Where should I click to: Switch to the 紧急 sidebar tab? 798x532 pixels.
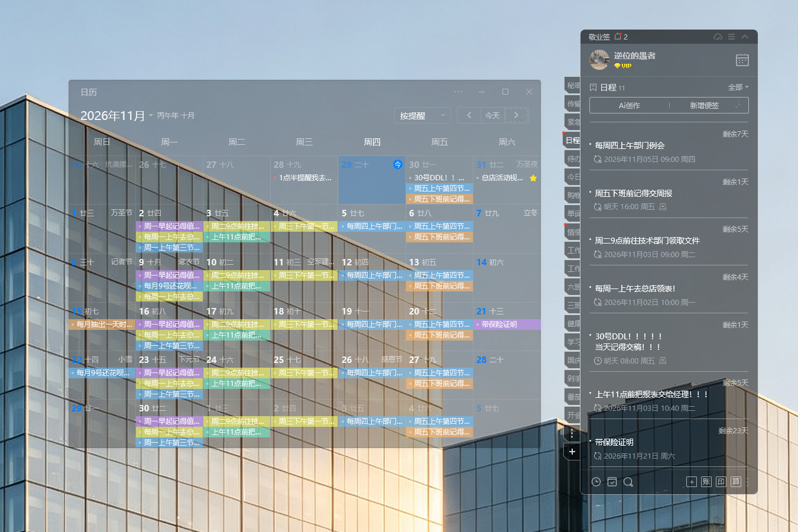[x=573, y=122]
